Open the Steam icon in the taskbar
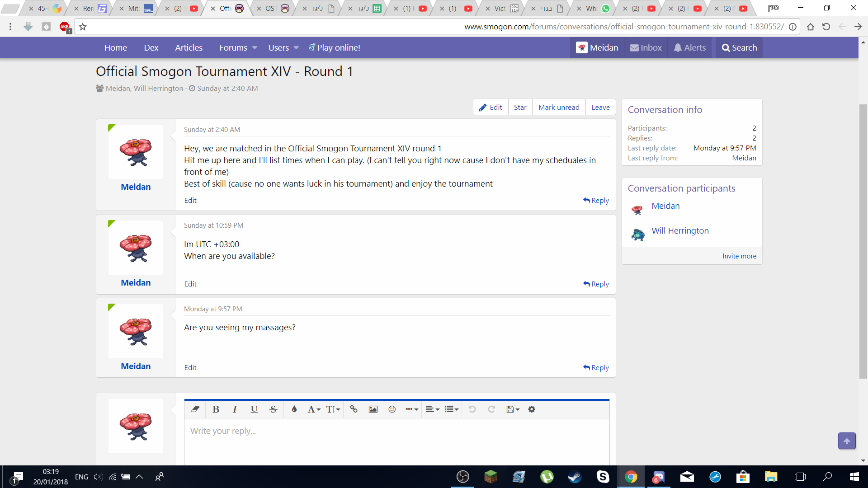This screenshot has height=488, width=868. (x=575, y=477)
